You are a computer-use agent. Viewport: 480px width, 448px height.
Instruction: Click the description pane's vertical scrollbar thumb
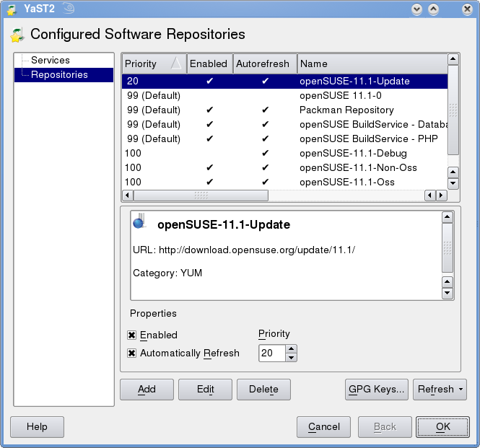pos(448,247)
